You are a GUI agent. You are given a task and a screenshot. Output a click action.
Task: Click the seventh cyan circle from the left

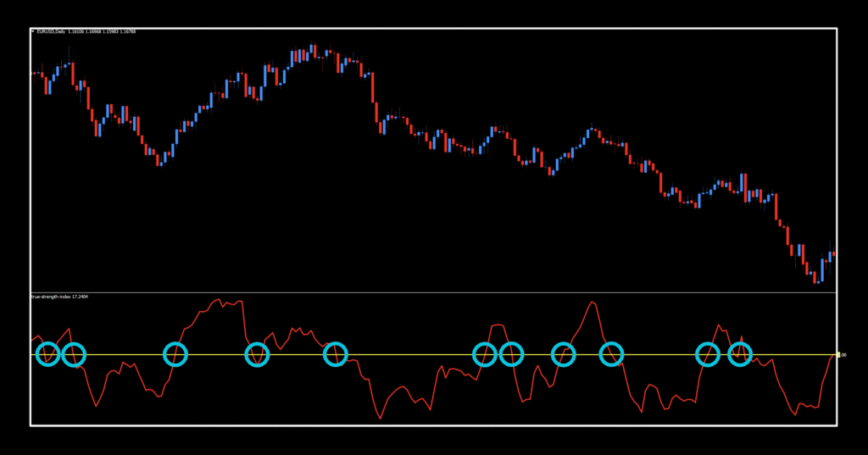(x=510, y=354)
